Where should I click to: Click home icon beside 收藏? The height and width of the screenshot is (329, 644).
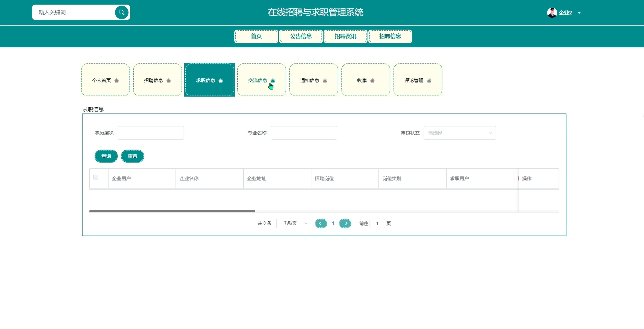[372, 81]
